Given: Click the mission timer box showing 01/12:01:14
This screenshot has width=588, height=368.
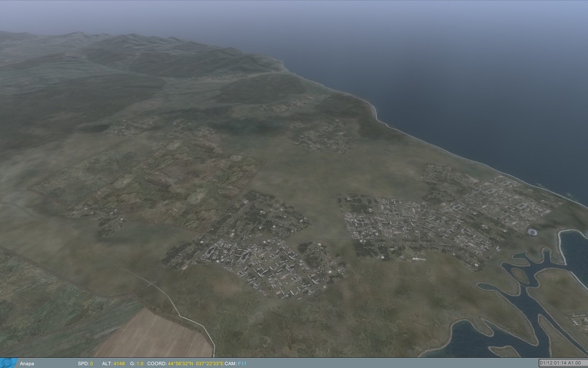Looking at the screenshot, I should pyautogui.click(x=553, y=362).
